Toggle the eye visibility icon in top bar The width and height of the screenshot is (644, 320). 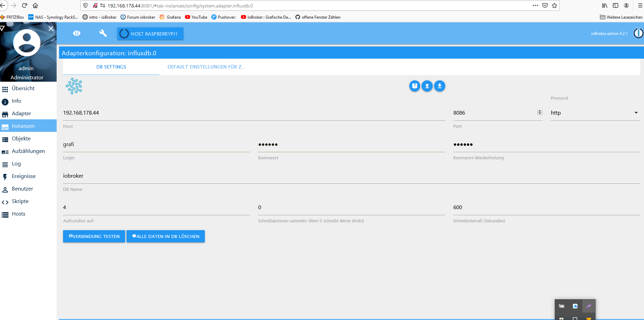click(77, 33)
